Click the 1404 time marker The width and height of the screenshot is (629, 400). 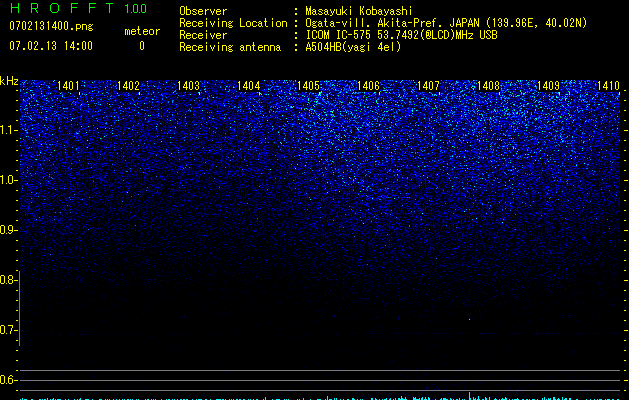tap(249, 86)
